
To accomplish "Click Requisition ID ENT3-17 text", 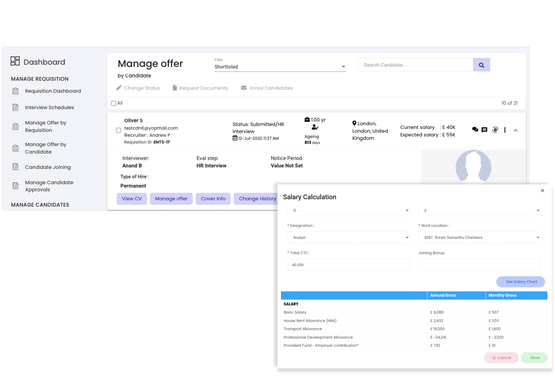I will click(147, 142).
